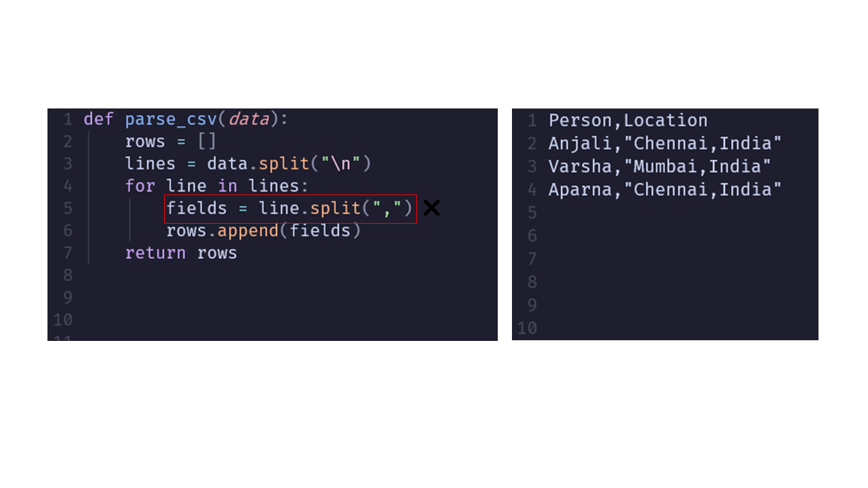Image resolution: width=868 pixels, height=488 pixels.
Task: Select line number 2 in CSV gutter
Action: (532, 144)
